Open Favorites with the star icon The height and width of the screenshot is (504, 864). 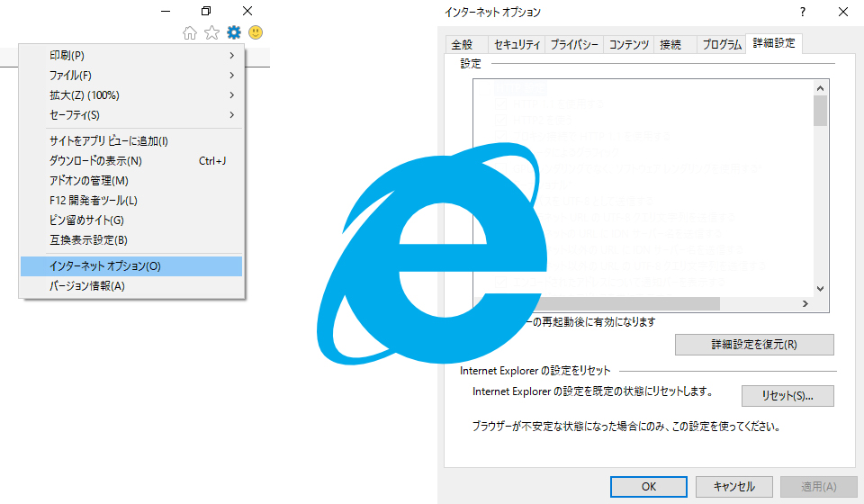(x=211, y=33)
